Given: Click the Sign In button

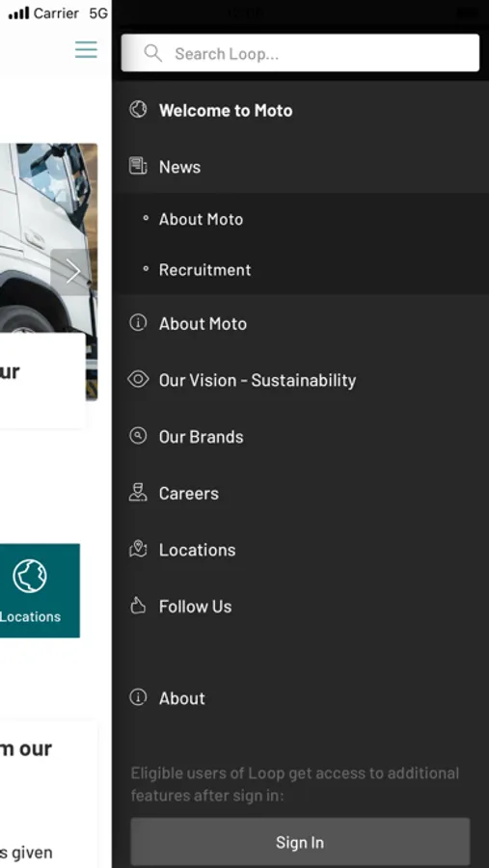Looking at the screenshot, I should pos(300,842).
